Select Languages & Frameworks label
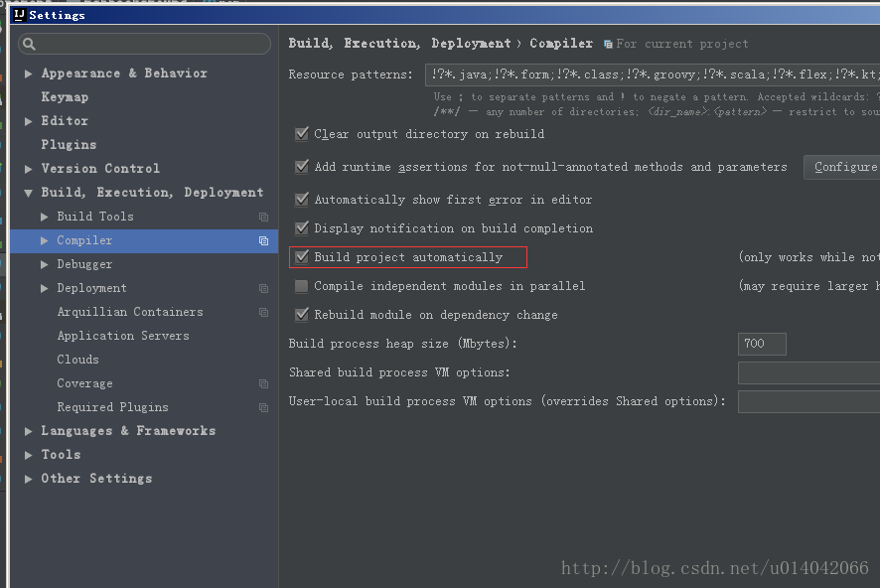 (x=128, y=431)
